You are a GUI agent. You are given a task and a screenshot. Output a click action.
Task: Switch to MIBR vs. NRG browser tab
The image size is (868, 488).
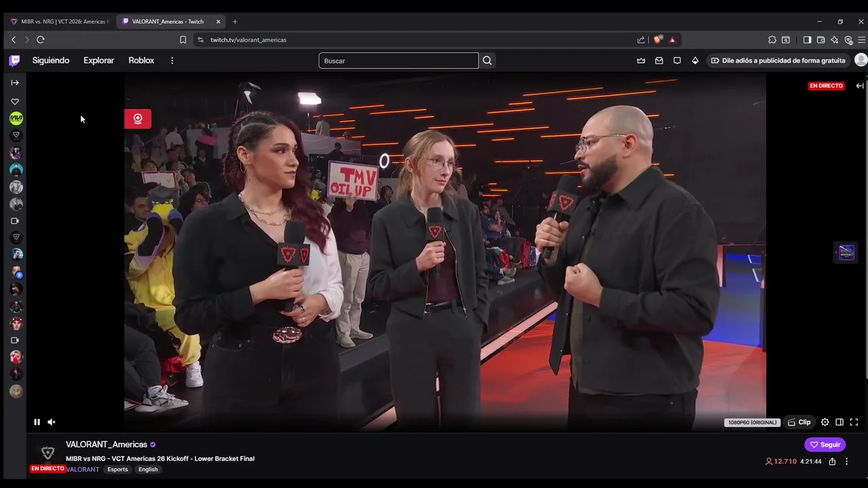[x=60, y=22]
